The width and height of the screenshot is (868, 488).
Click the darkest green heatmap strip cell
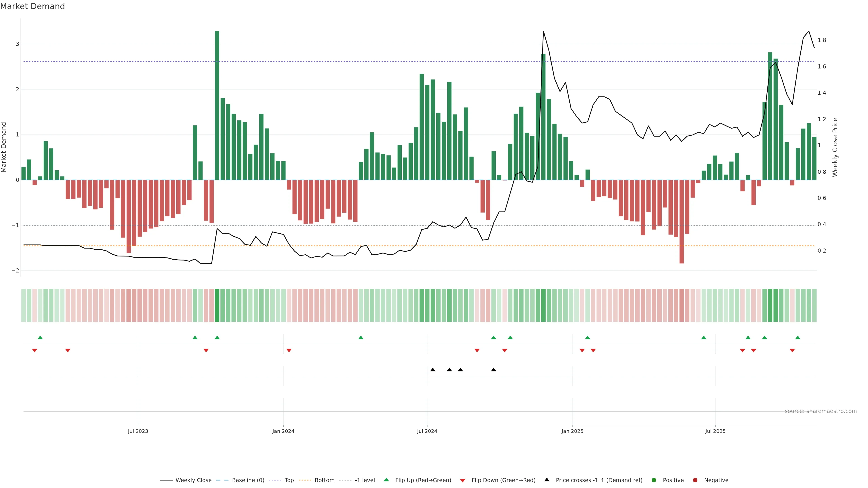coord(217,305)
